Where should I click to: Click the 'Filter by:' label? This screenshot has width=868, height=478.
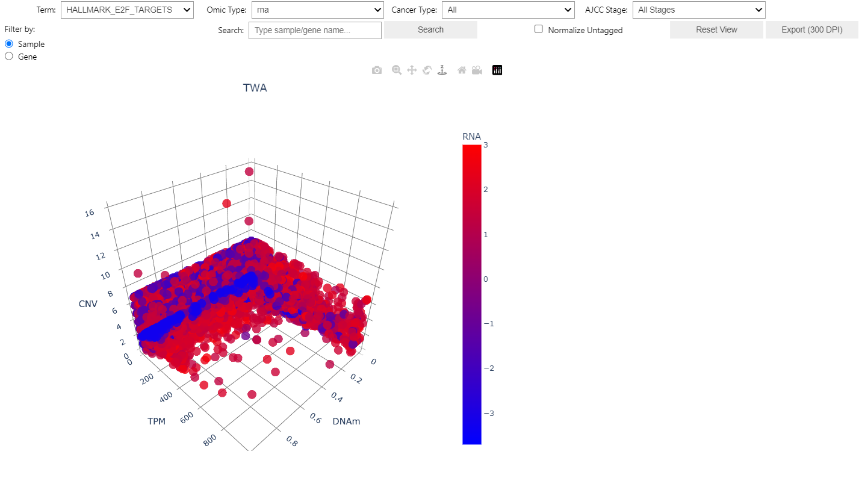[20, 29]
